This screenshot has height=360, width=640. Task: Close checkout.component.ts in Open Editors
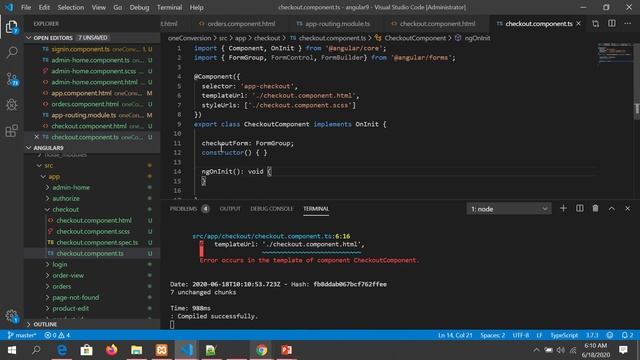tap(36, 137)
